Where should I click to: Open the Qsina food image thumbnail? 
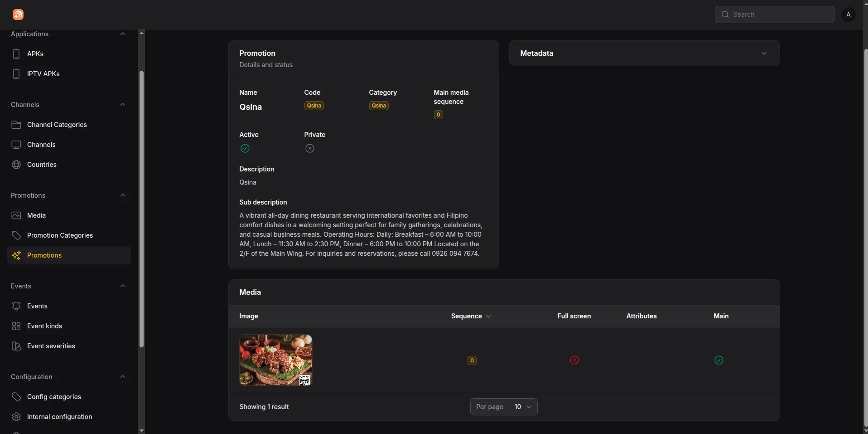pyautogui.click(x=276, y=360)
